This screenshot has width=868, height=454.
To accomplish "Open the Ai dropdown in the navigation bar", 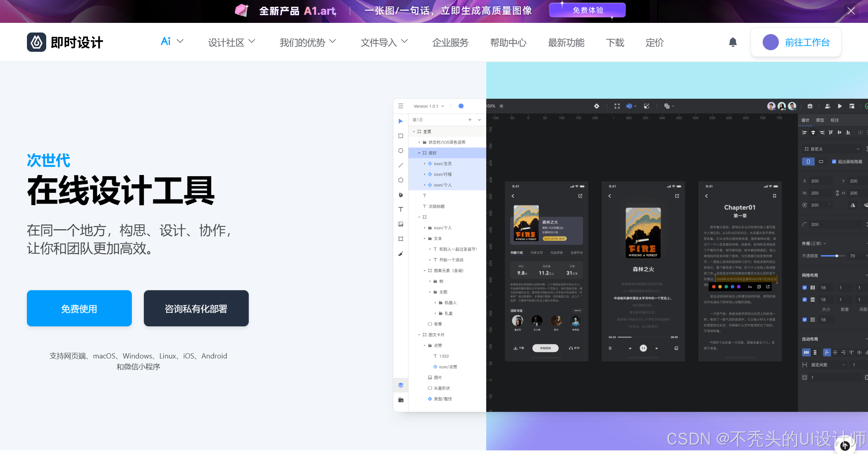I will [172, 42].
